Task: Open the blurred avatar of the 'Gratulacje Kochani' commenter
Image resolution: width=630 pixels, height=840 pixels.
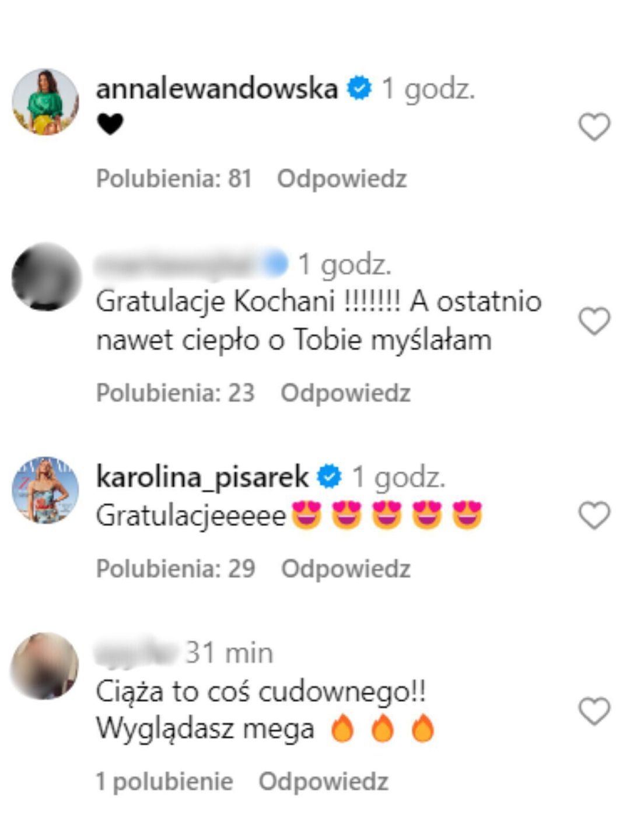Action: tap(45, 276)
